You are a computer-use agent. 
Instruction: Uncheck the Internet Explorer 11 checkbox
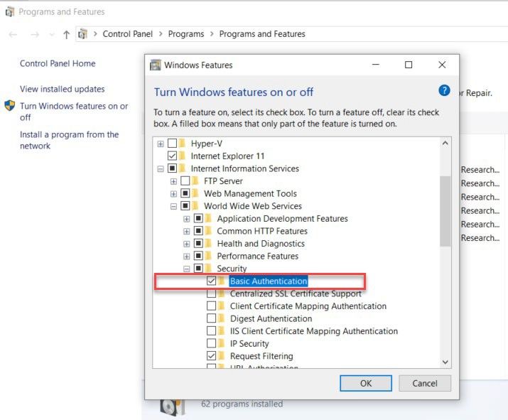click(x=172, y=156)
